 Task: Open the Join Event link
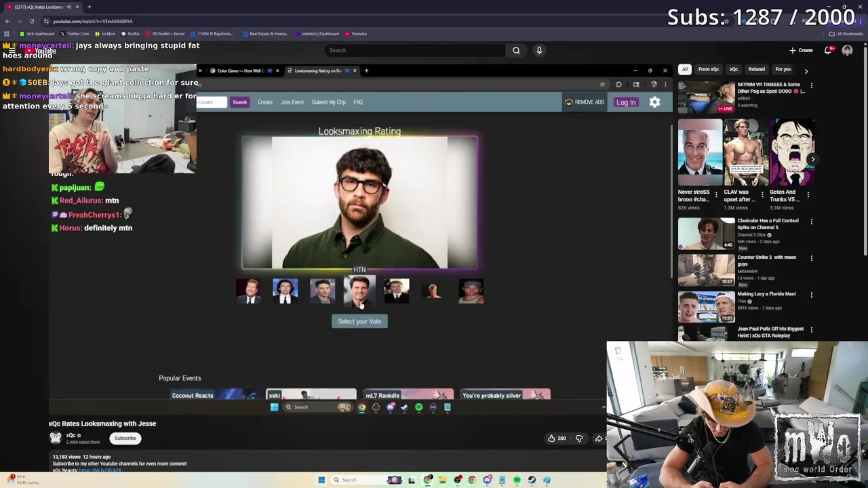click(292, 102)
